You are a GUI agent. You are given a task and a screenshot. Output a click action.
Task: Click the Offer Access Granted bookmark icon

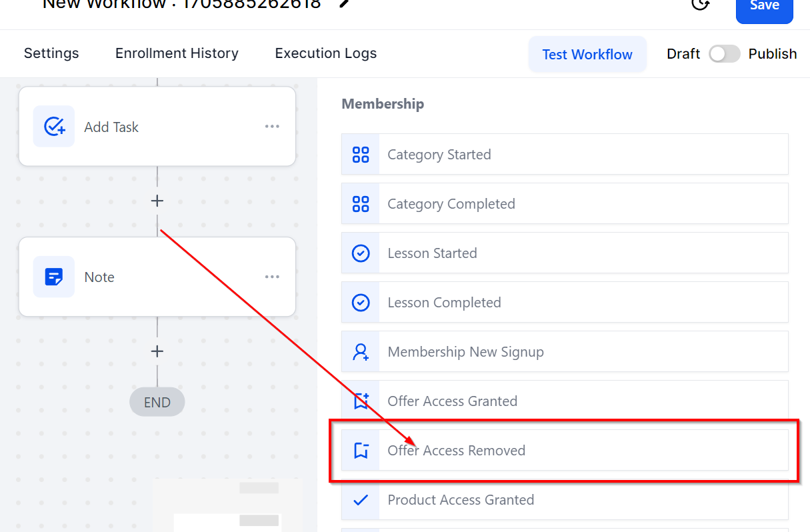tap(361, 401)
